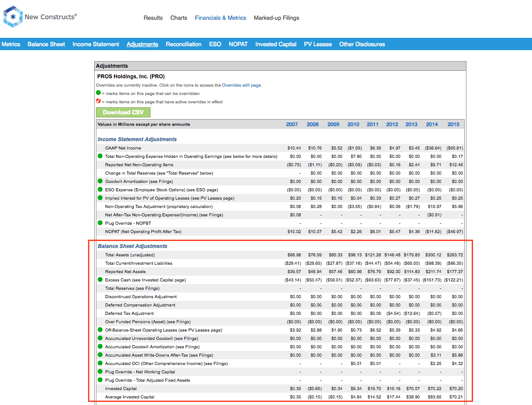Click green override dot beside Goodwill Amortization (see Filings)
This screenshot has height=405, width=532.
coord(100,181)
